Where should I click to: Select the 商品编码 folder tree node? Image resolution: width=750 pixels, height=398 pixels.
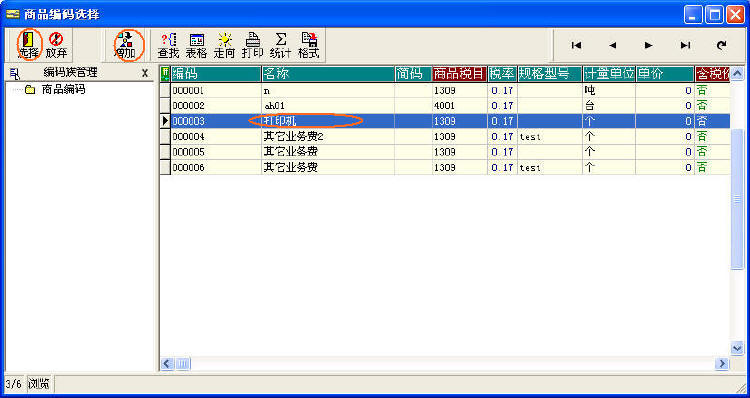pyautogui.click(x=63, y=89)
